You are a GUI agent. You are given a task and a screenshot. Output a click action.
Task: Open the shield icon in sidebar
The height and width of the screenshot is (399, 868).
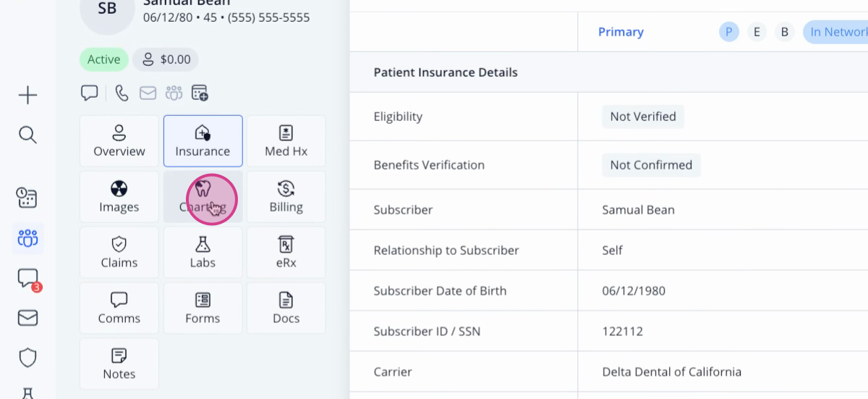pyautogui.click(x=27, y=358)
